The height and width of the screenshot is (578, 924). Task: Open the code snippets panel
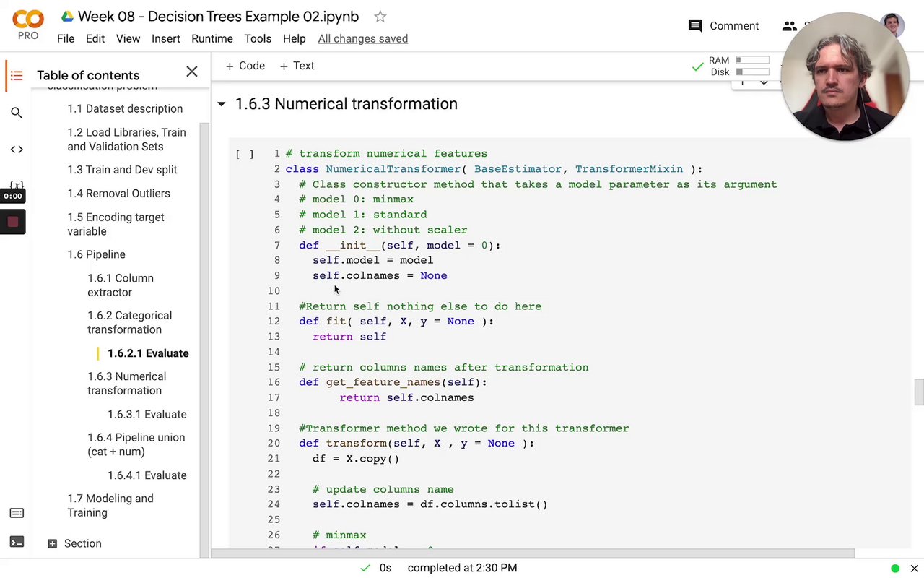17,150
